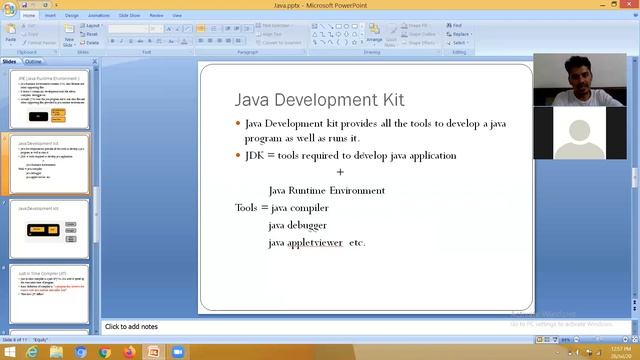
Task: Open Shape Outline color options
Action: [x=419, y=34]
